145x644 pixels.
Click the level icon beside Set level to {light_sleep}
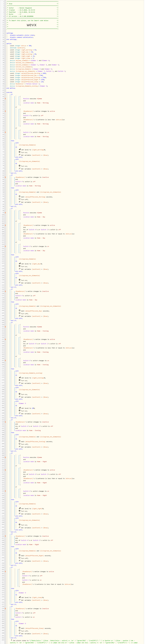tap(20, 597)
